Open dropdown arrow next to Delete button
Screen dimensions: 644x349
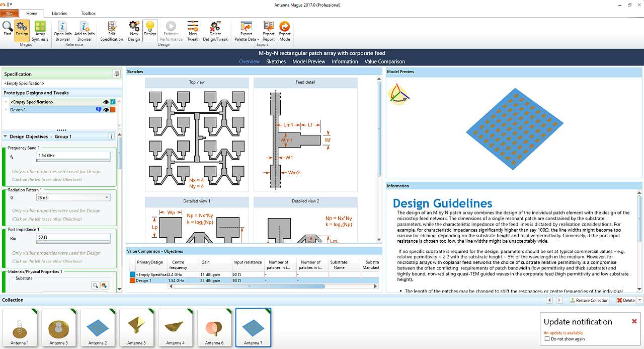pyautogui.click(x=639, y=300)
